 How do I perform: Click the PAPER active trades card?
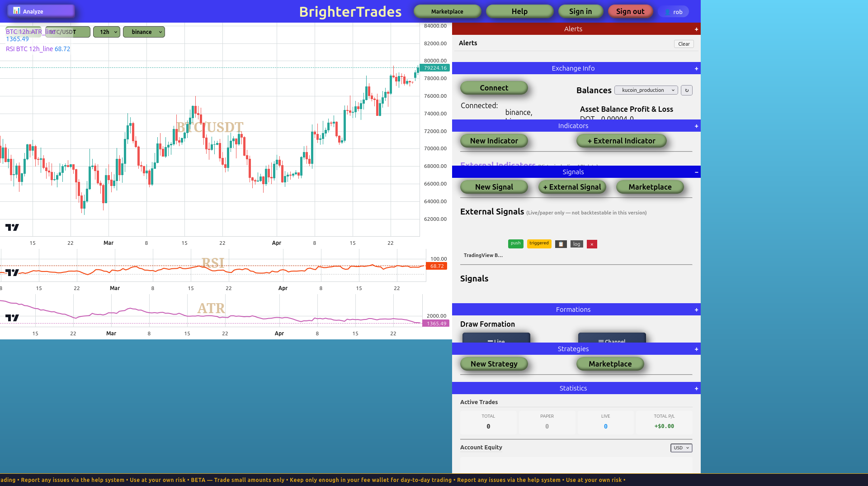[547, 422]
